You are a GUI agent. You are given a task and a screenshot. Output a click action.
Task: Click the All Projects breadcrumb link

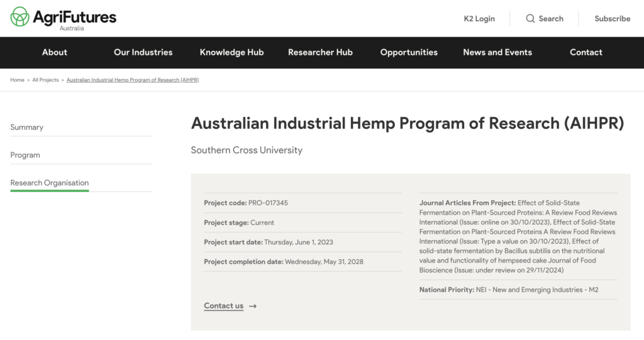[45, 80]
